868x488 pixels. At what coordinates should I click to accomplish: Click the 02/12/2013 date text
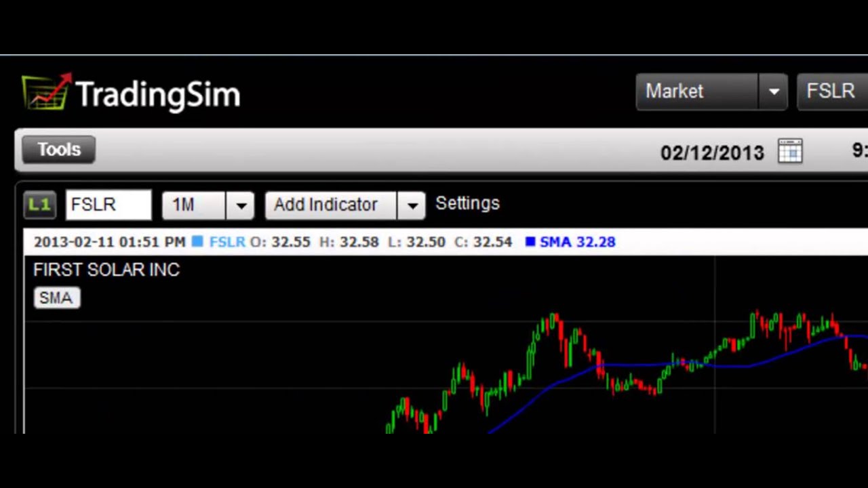pyautogui.click(x=712, y=152)
